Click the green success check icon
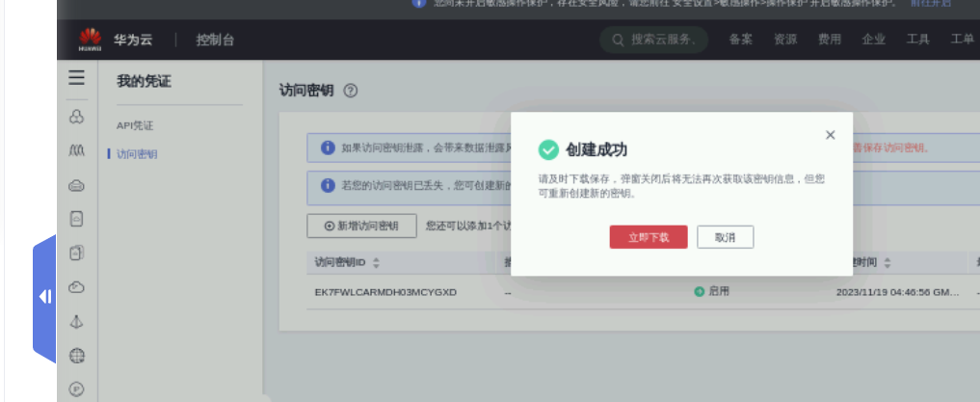The image size is (980, 402). pos(548,150)
